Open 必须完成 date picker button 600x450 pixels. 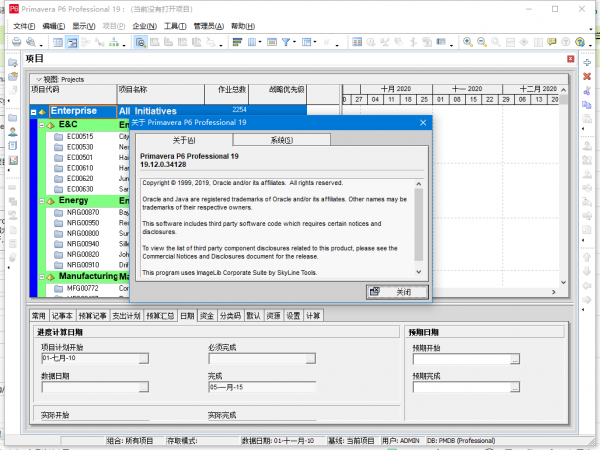tap(311, 359)
